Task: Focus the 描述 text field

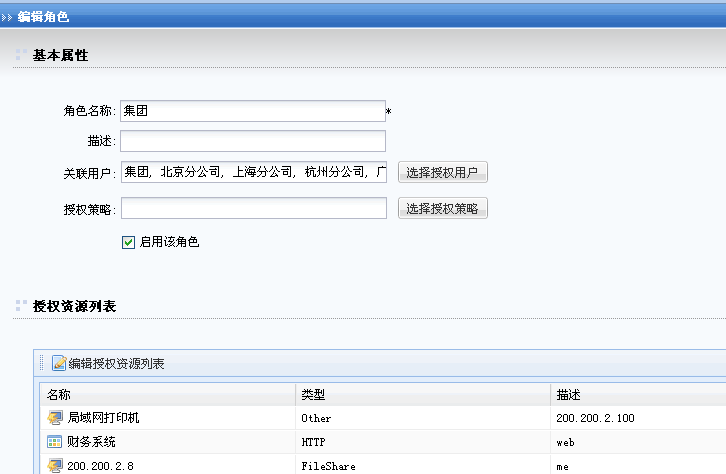Action: (252, 141)
